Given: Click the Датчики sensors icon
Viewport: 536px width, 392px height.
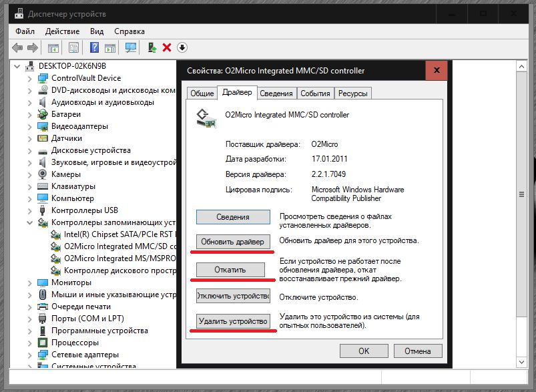Looking at the screenshot, I should pyautogui.click(x=43, y=138).
